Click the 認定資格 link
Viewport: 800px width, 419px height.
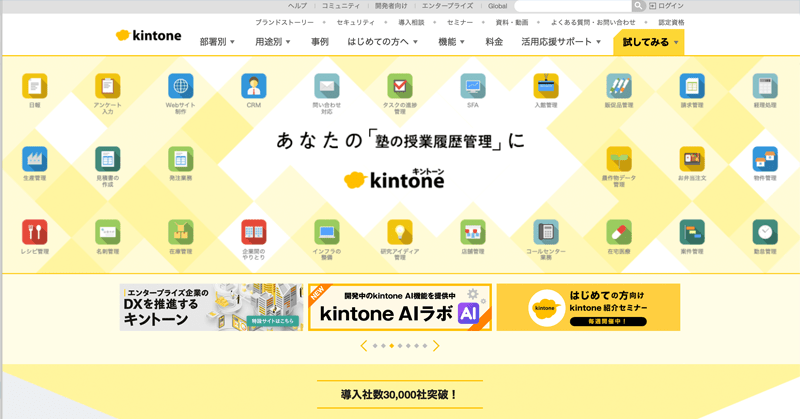[x=671, y=22]
